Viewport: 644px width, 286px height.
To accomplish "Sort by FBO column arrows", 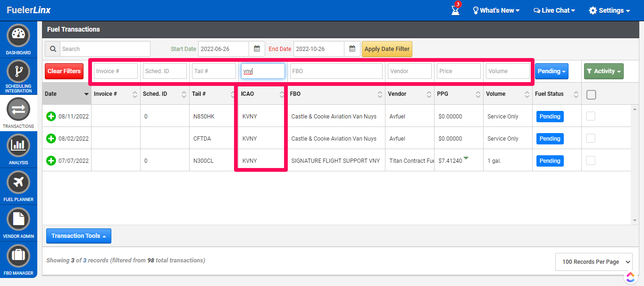I will tap(380, 94).
